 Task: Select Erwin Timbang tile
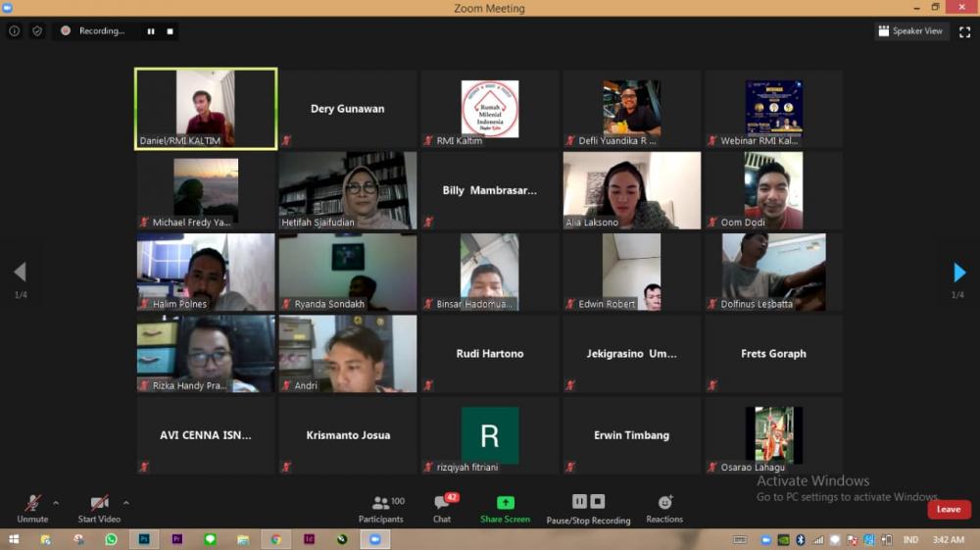click(631, 435)
